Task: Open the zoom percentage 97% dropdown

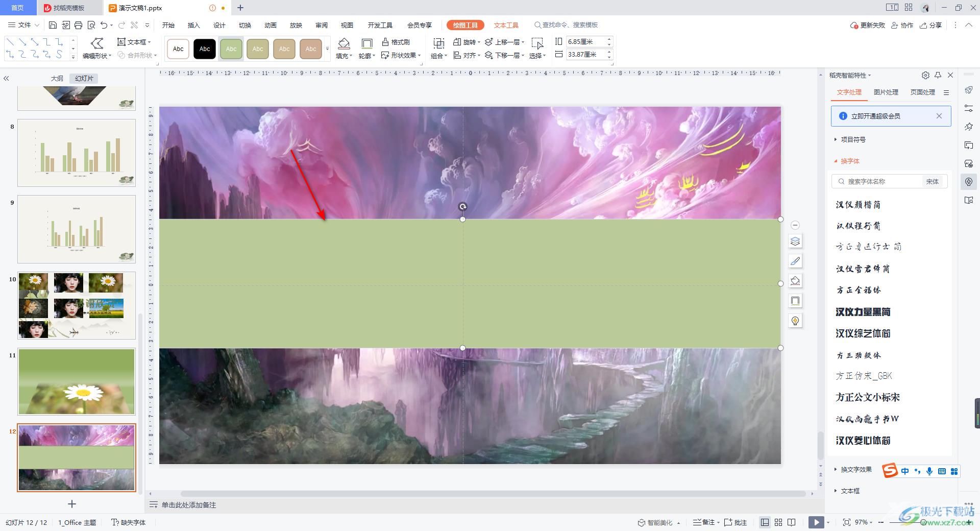Action: tap(864, 522)
